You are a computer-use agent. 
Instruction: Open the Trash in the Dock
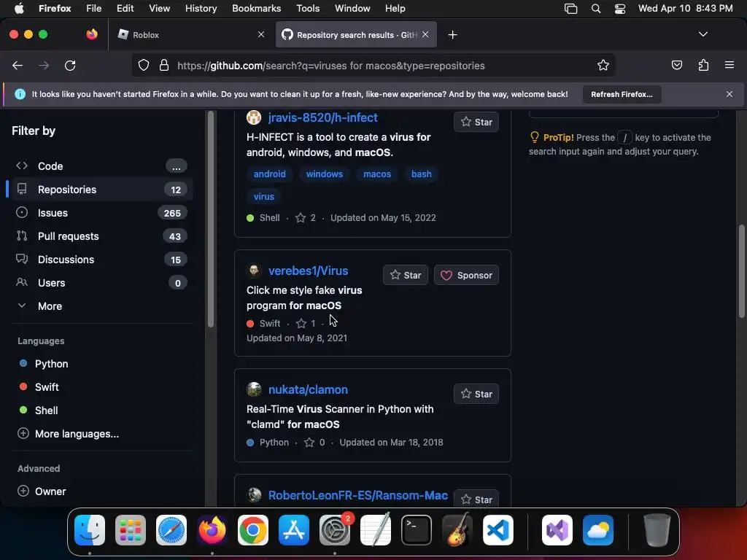[657, 530]
